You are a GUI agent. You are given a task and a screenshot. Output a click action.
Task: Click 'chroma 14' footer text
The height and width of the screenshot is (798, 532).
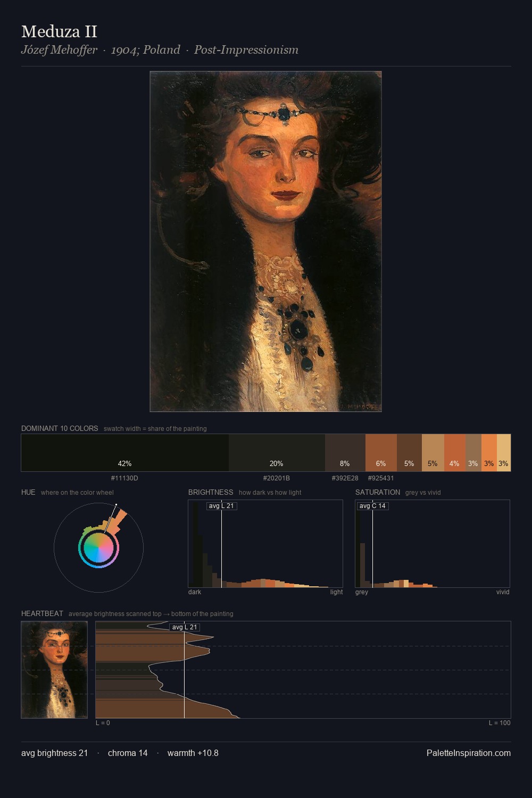pyautogui.click(x=128, y=753)
